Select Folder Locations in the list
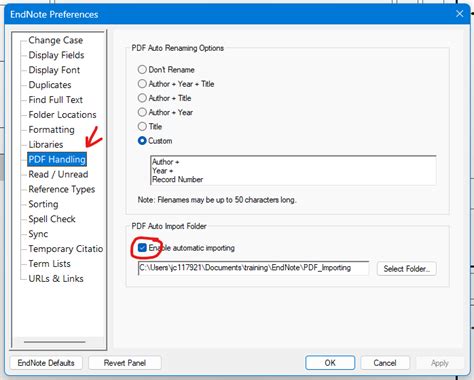The width and height of the screenshot is (474, 380). [62, 115]
